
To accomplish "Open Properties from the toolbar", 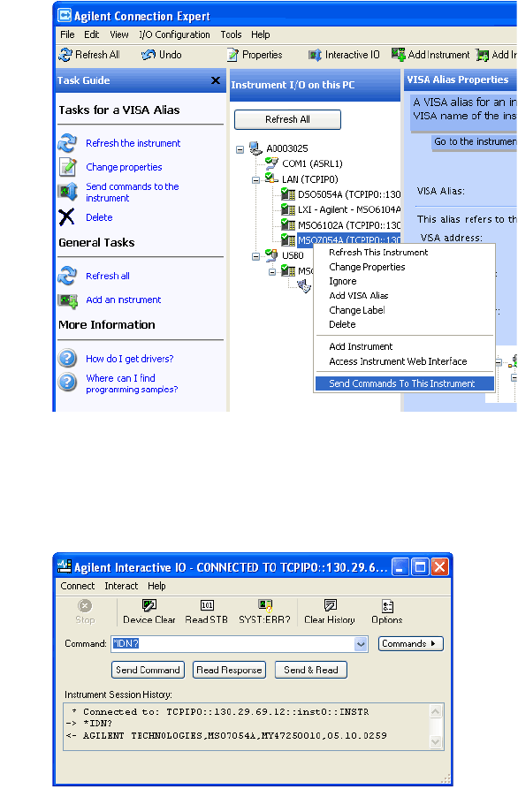I will (255, 55).
